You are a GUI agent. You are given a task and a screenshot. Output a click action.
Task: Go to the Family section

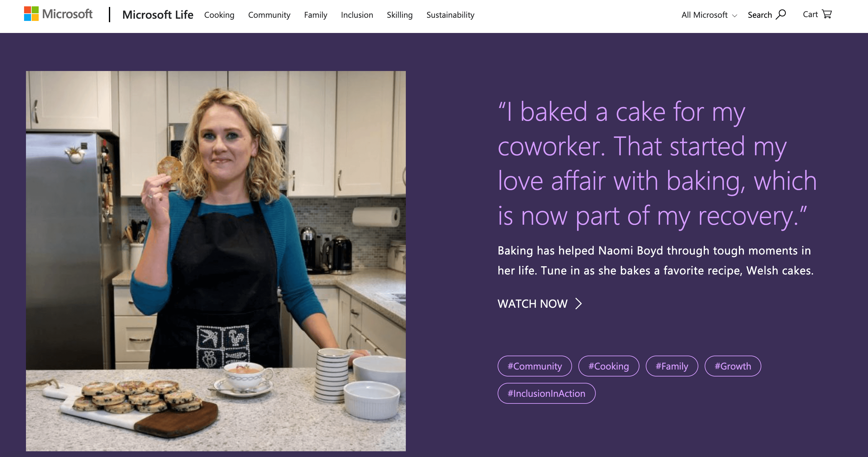(x=315, y=15)
